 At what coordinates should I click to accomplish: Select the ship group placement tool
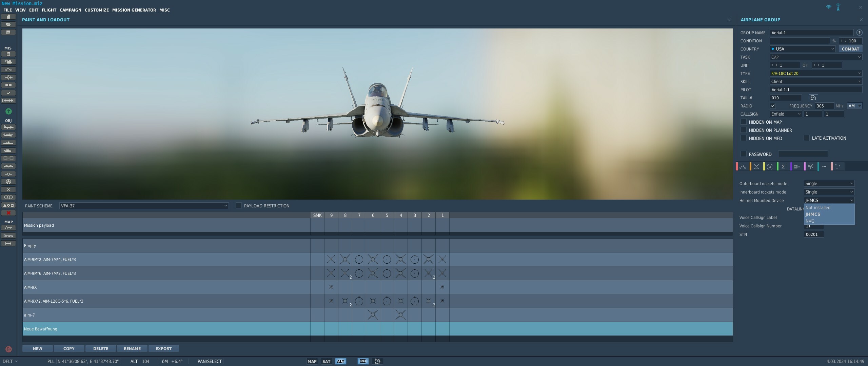[8, 143]
